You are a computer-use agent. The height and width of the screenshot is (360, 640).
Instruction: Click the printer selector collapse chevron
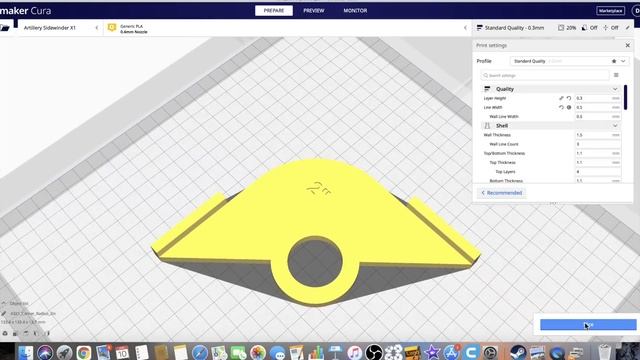click(x=97, y=28)
